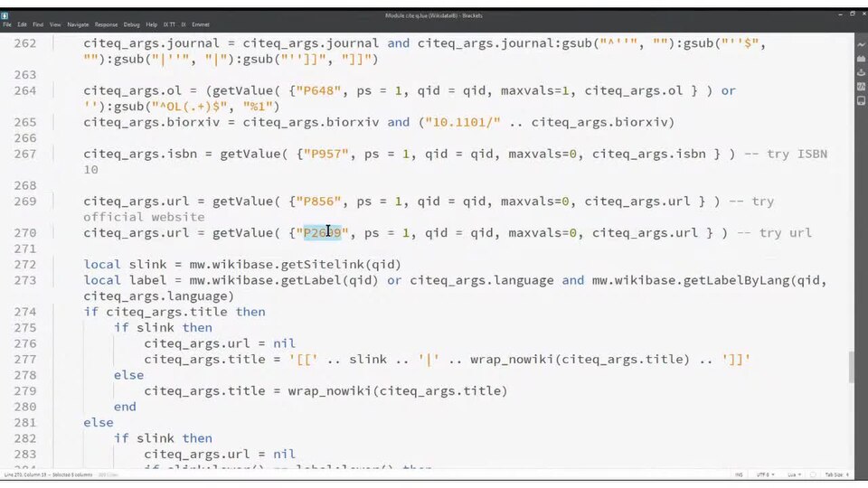Click the Live Preview lightning icon
The image size is (868, 488).
click(x=861, y=45)
